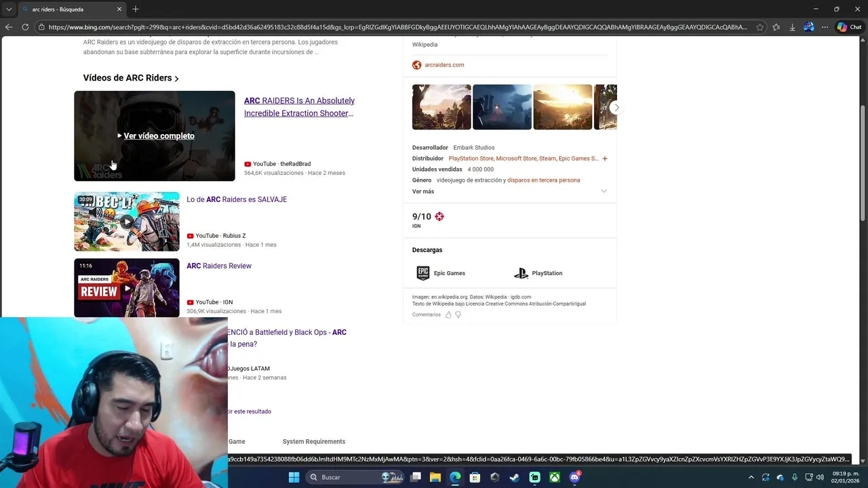Open the volume speaker tray icon
Screen dimensions: 868x488
820,477
